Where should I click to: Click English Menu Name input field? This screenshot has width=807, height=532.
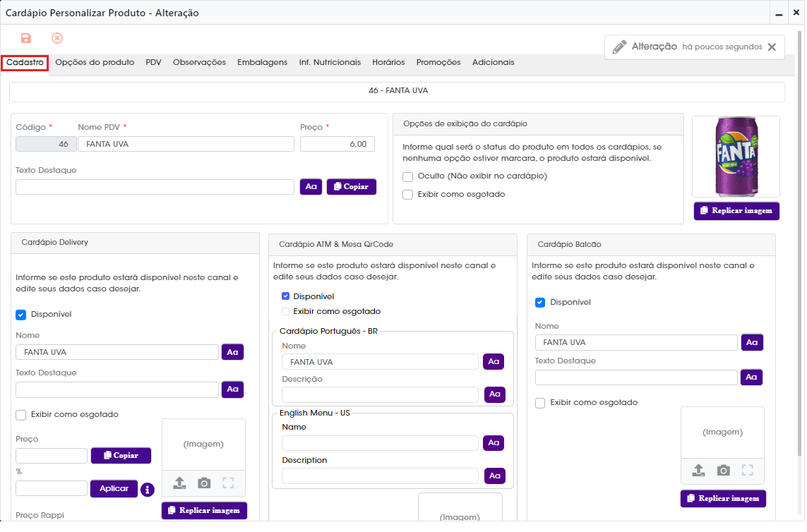(380, 443)
